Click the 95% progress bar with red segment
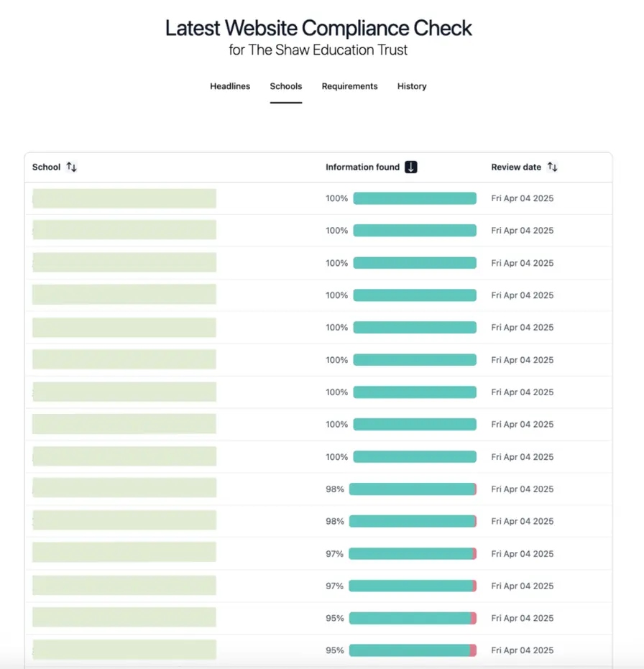 coord(413,618)
